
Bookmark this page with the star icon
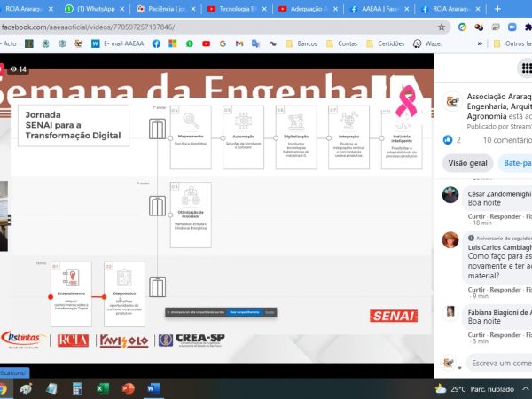click(x=441, y=27)
